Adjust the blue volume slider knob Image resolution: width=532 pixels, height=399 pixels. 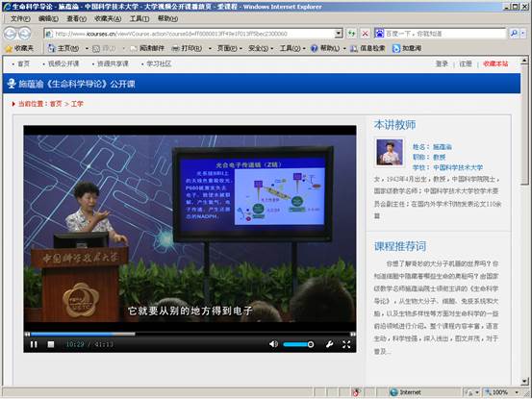coord(311,344)
